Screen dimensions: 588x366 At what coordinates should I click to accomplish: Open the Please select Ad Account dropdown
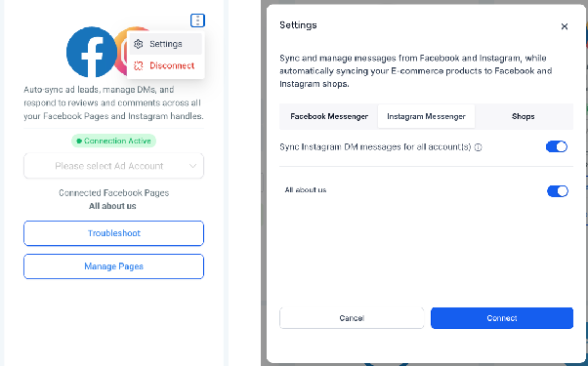113,166
